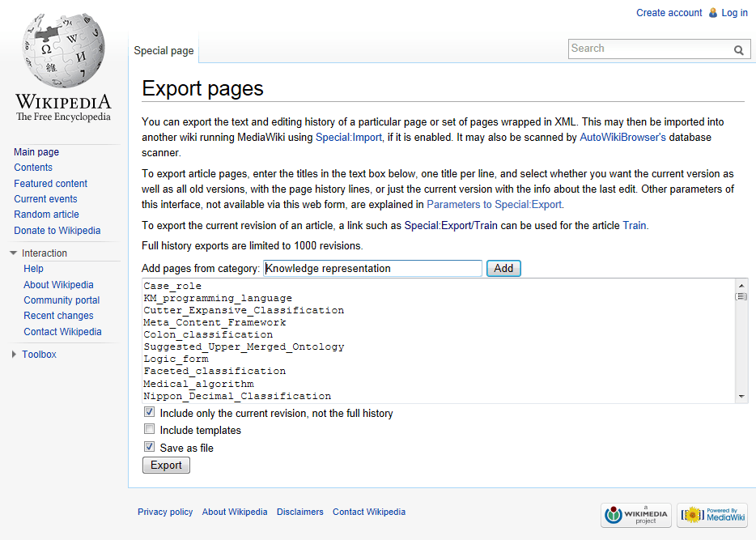
Task: Click the textarea resize grip icon
Action: (741, 296)
